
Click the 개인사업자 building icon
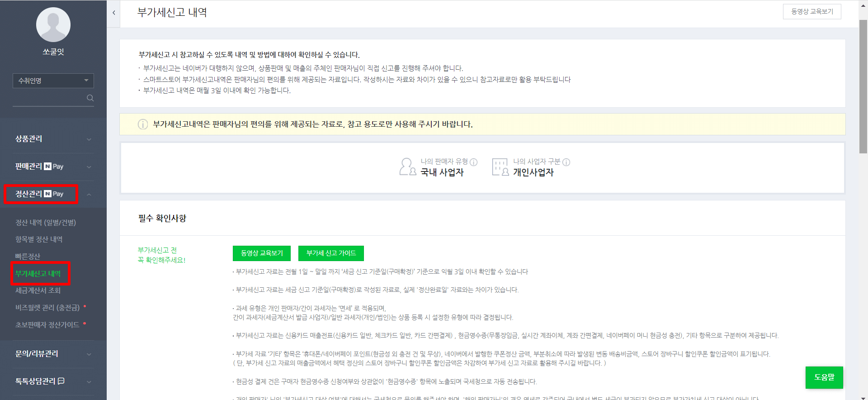click(500, 167)
